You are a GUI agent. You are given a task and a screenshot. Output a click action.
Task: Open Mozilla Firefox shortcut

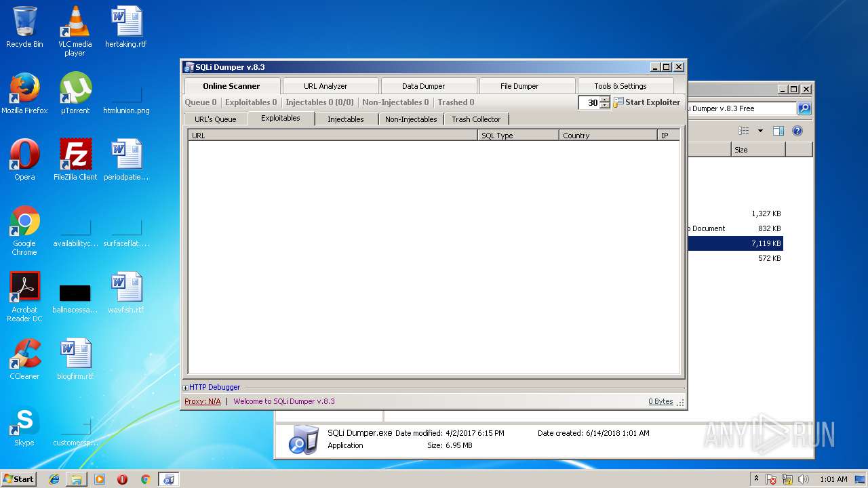[24, 94]
